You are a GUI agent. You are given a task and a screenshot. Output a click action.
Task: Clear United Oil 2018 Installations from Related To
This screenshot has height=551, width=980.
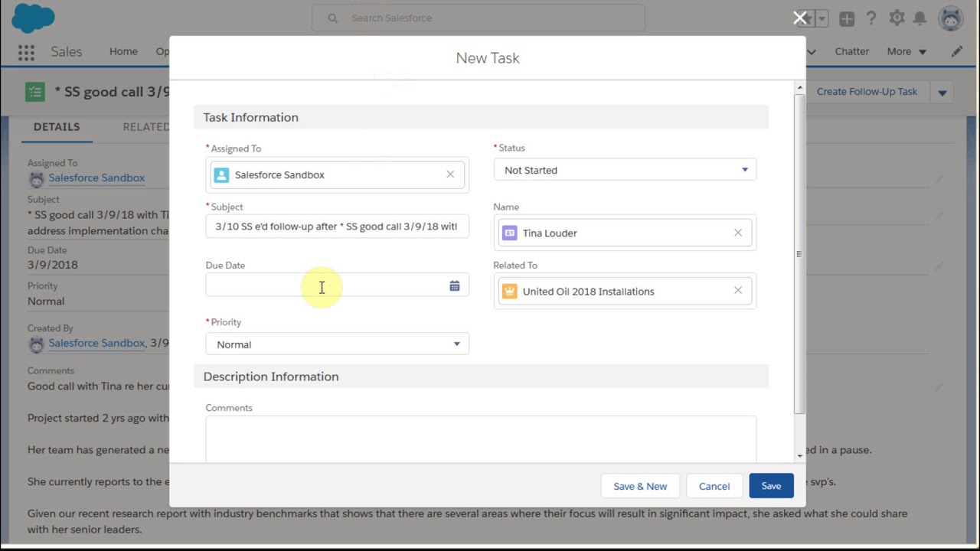pyautogui.click(x=738, y=291)
